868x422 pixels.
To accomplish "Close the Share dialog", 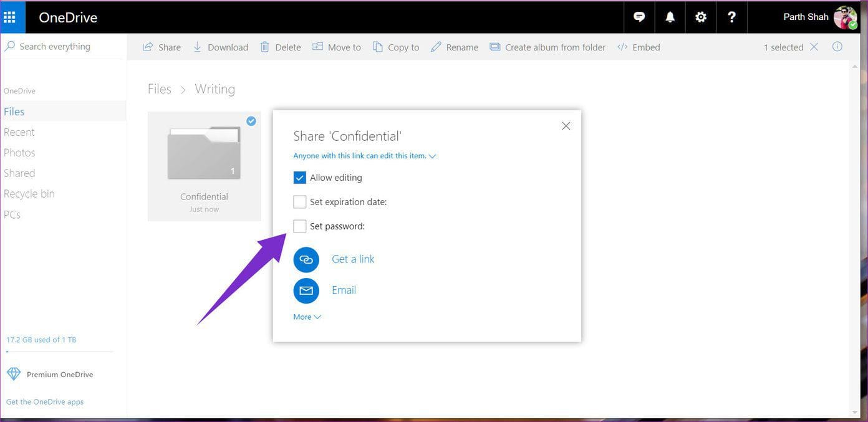I will pos(566,126).
